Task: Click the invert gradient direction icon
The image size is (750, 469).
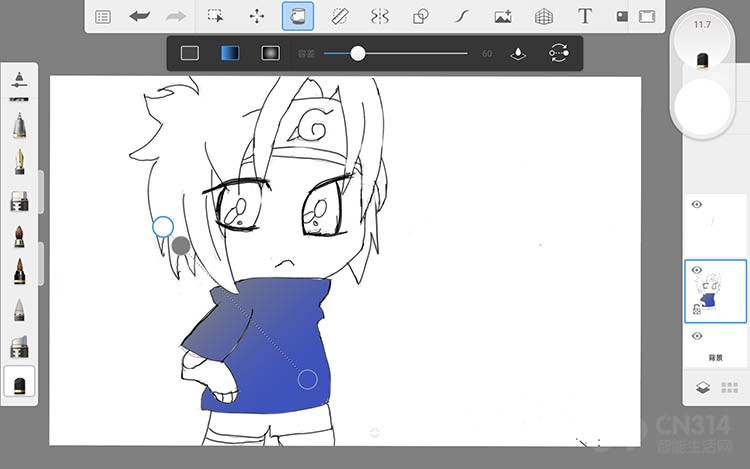Action: click(558, 53)
